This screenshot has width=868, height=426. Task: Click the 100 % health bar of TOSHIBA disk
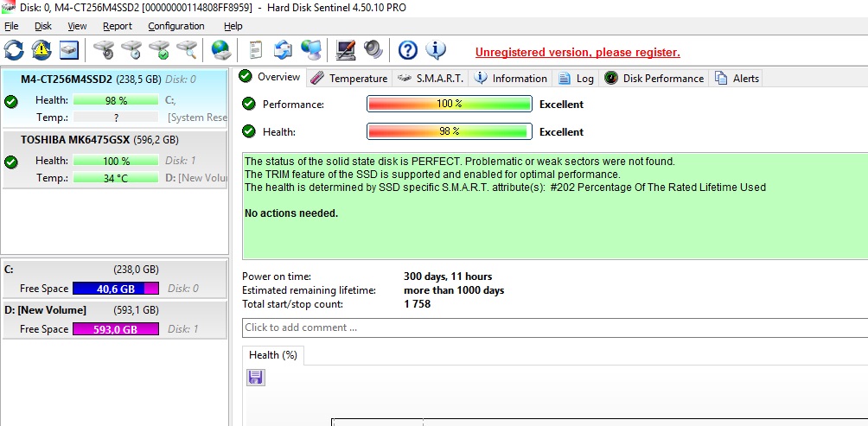pos(116,161)
